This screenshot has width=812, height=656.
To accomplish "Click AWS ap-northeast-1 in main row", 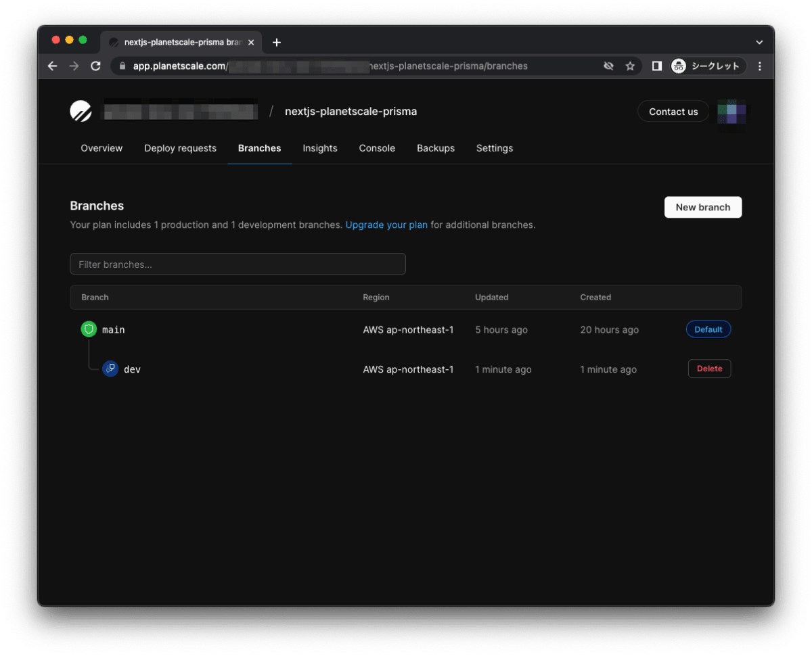I will (x=408, y=330).
